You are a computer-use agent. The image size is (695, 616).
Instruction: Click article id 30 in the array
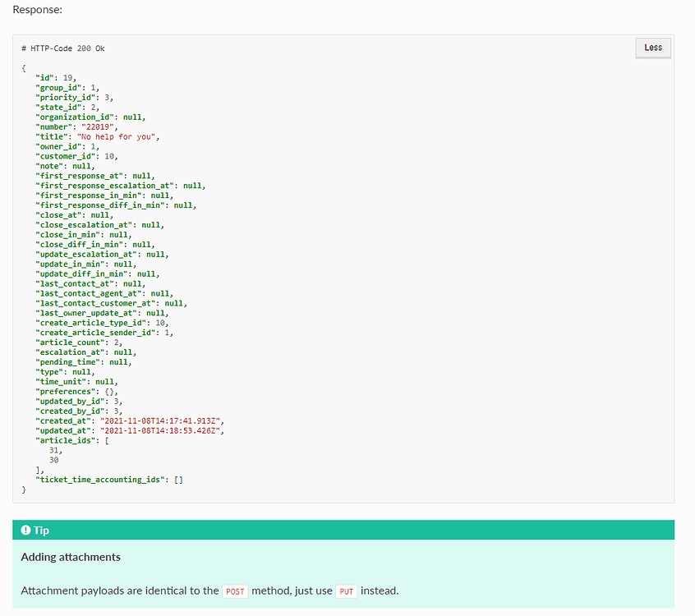tap(53, 460)
